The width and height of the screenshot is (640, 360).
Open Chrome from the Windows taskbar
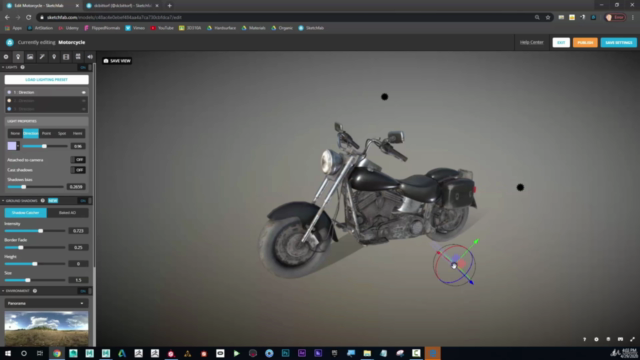point(57,353)
